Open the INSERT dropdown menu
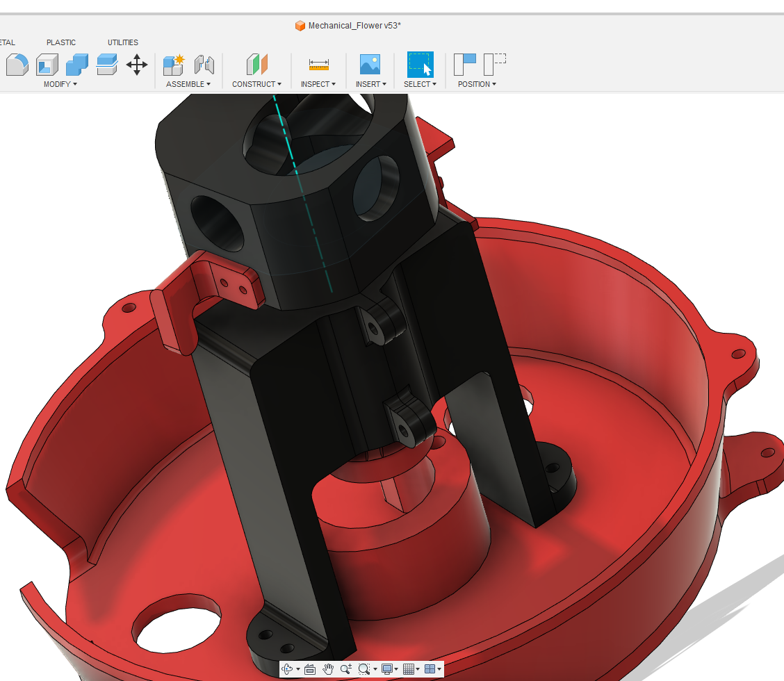The width and height of the screenshot is (784, 681). pyautogui.click(x=370, y=84)
